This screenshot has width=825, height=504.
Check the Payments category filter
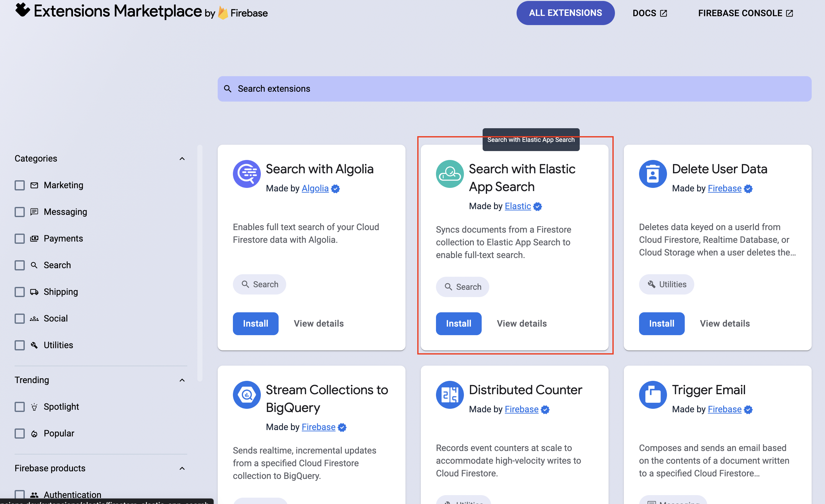pyautogui.click(x=20, y=238)
